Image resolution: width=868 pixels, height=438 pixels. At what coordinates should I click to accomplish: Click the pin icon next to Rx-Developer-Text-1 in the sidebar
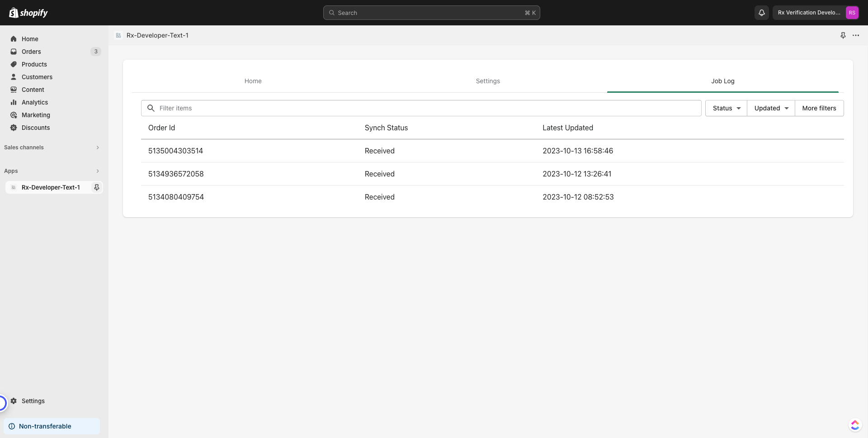click(96, 187)
